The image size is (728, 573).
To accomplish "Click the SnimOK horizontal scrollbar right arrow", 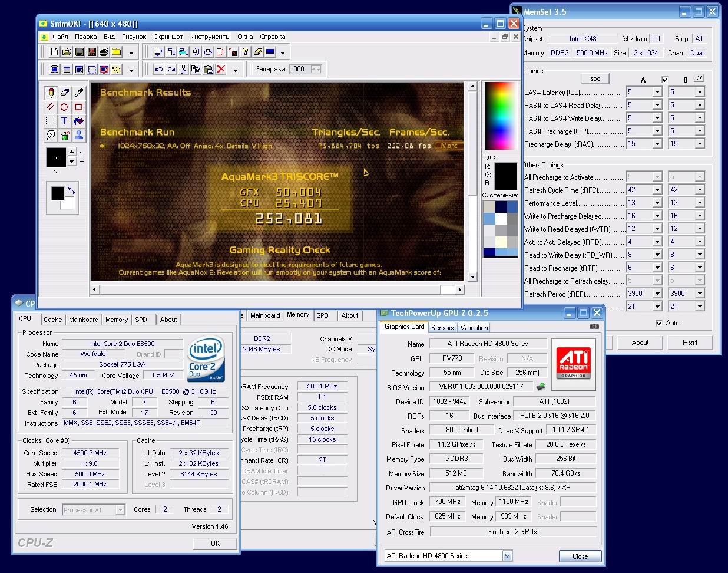I will (x=460, y=289).
